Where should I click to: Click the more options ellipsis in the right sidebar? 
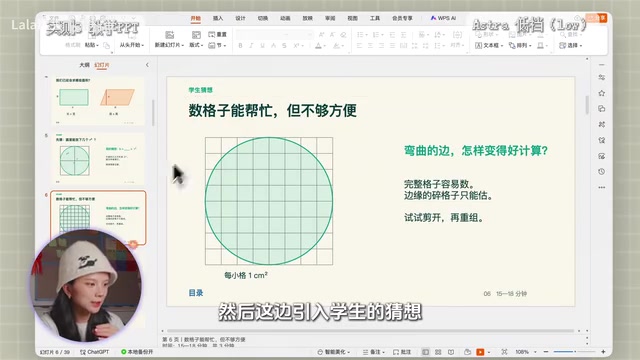coord(602,187)
